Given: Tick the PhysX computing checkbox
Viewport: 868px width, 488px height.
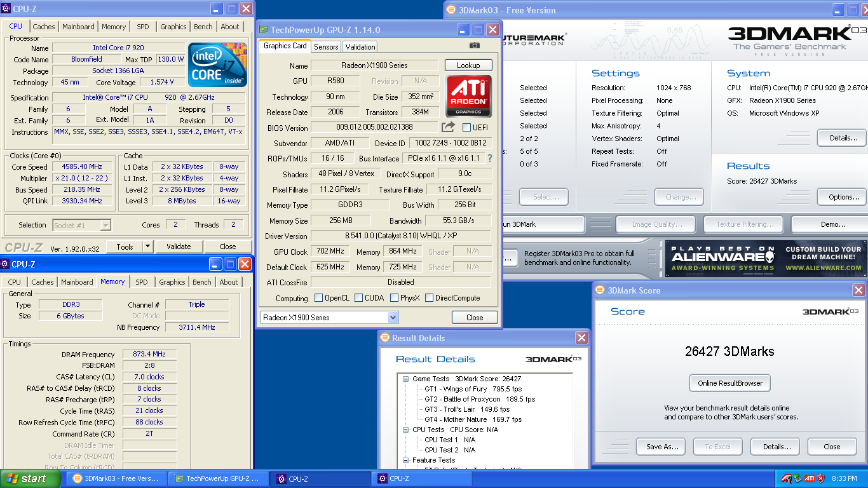Looking at the screenshot, I should [395, 298].
